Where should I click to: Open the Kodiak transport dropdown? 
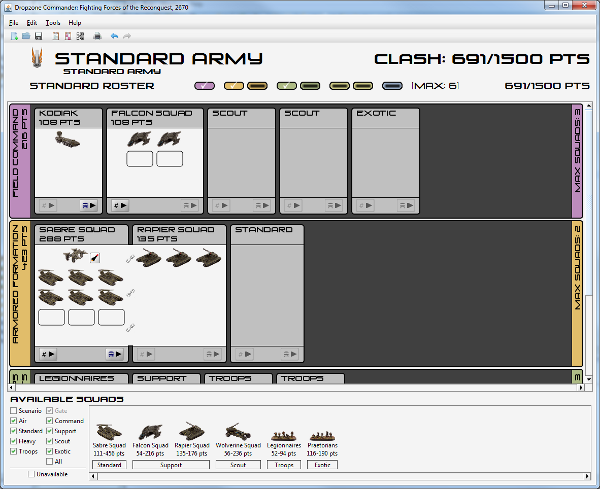tap(88, 205)
